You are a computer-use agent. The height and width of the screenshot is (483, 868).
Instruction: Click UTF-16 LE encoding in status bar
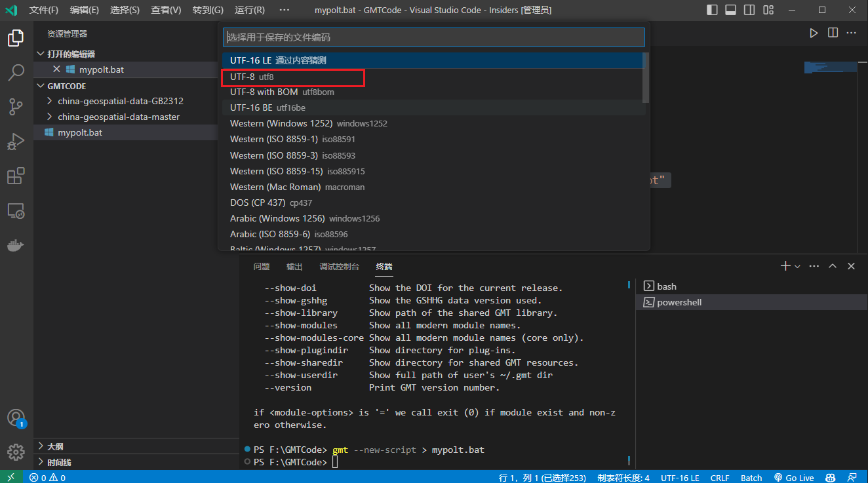[x=680, y=478]
